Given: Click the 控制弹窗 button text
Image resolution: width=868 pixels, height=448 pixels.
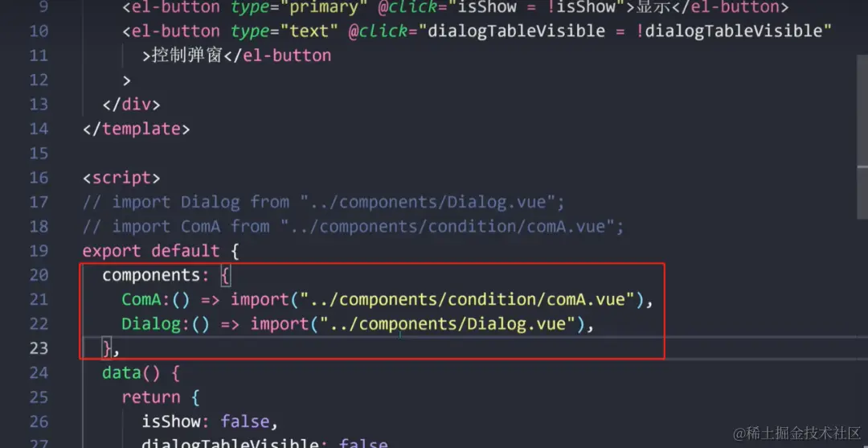Looking at the screenshot, I should coord(186,55).
